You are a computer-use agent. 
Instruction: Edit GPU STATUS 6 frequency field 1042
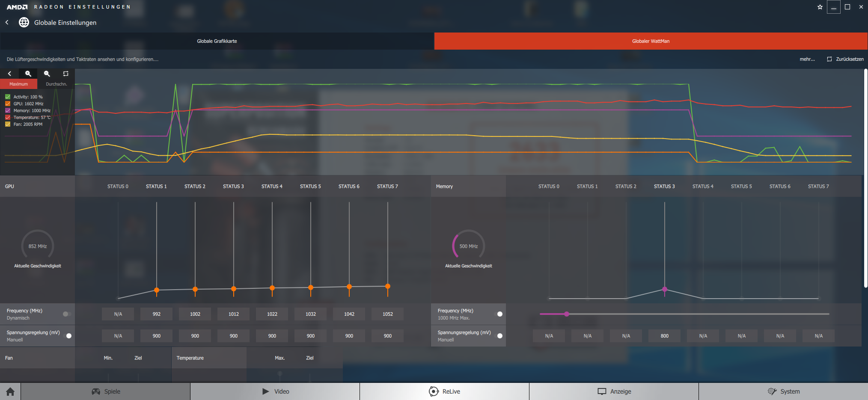[349, 314]
